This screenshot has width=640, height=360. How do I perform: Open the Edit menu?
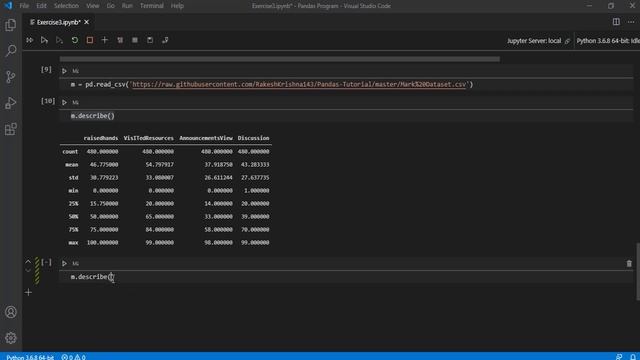coord(41,6)
